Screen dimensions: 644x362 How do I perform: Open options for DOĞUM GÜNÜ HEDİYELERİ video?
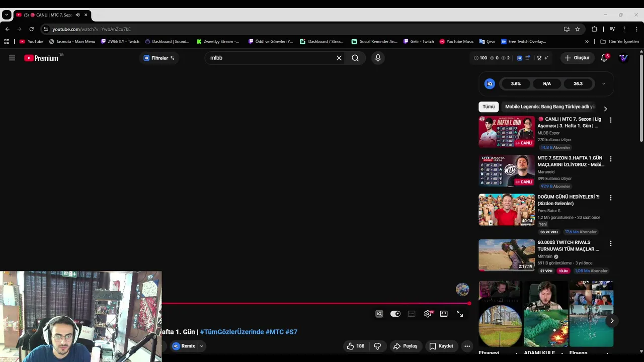611,198
